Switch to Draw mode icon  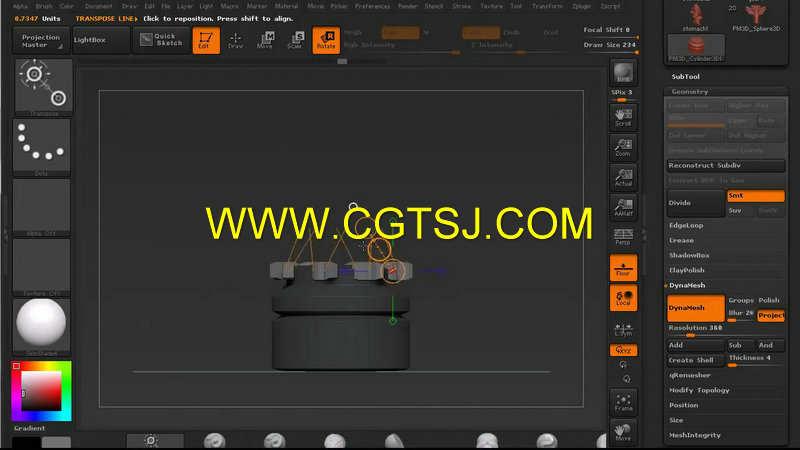[235, 40]
